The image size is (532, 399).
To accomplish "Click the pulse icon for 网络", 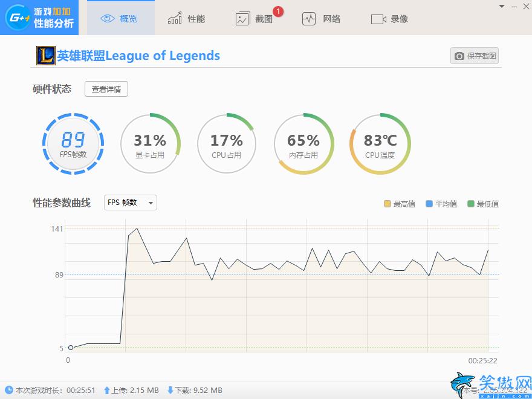I will pos(309,19).
